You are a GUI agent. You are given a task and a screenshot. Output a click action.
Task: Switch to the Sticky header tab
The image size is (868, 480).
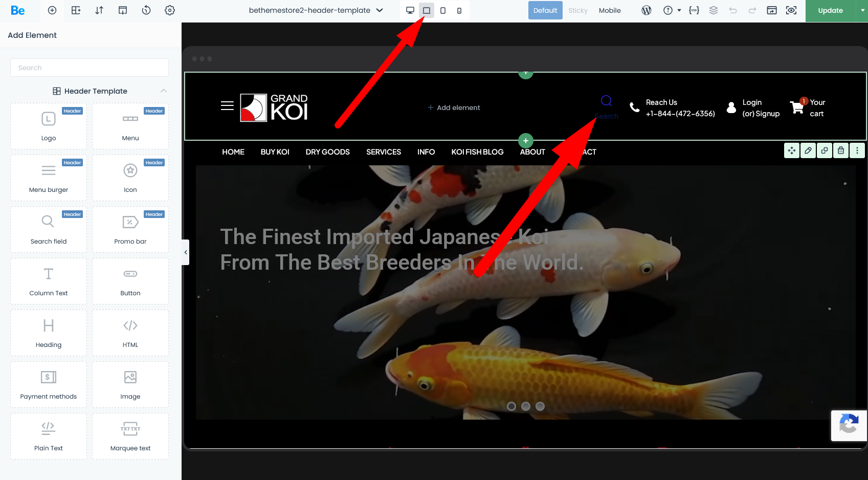point(577,10)
